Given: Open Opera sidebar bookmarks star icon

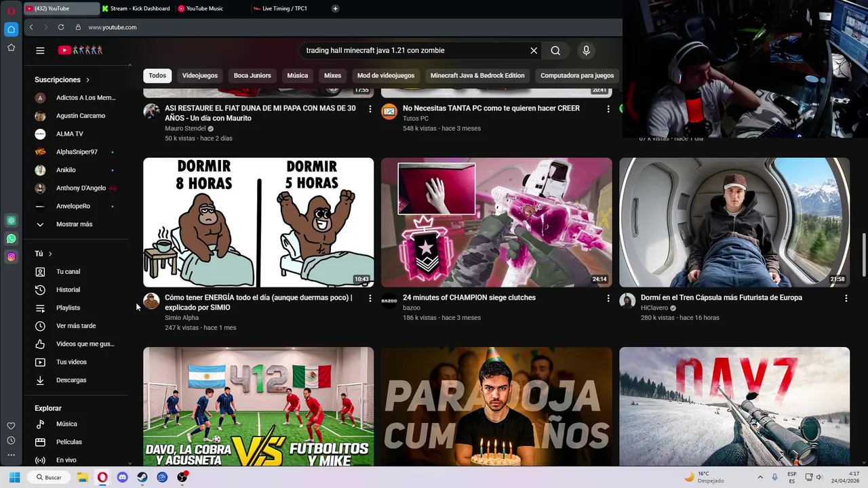Looking at the screenshot, I should point(11,47).
